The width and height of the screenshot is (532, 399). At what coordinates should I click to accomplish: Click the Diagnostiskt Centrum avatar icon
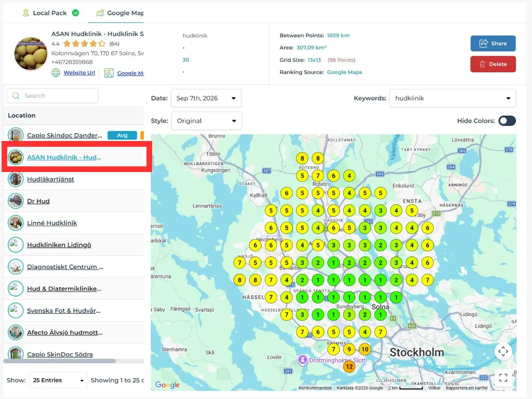coord(16,267)
